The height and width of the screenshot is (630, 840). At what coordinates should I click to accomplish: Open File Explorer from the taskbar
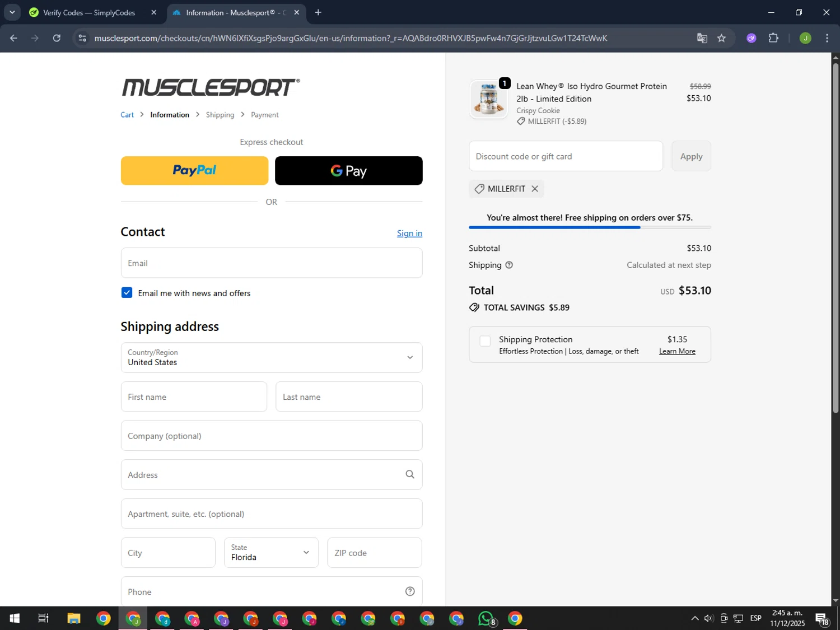click(x=74, y=618)
